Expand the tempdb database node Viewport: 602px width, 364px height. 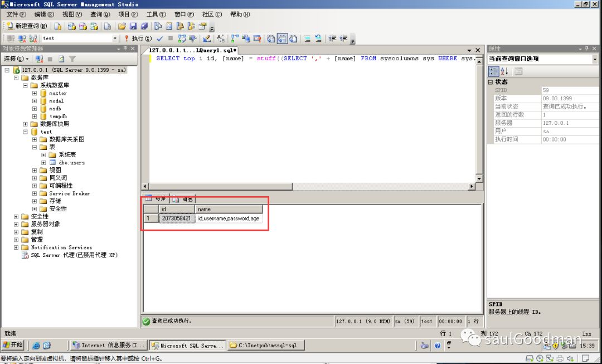point(35,117)
